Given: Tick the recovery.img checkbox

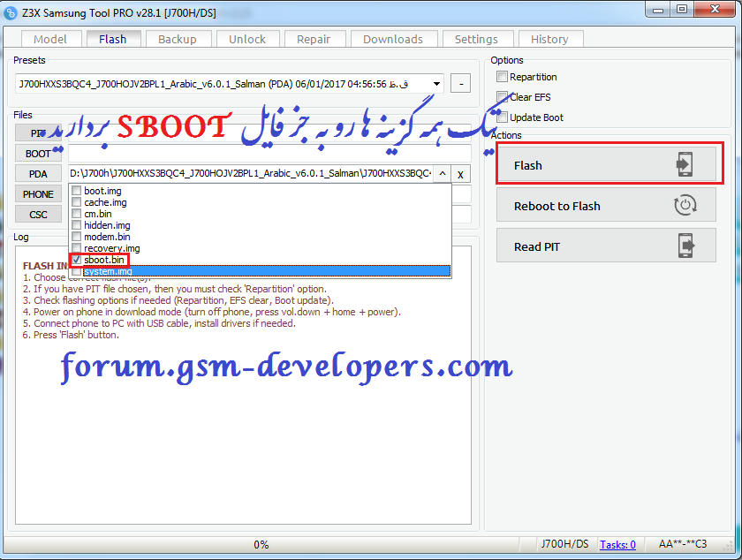Looking at the screenshot, I should (x=76, y=247).
